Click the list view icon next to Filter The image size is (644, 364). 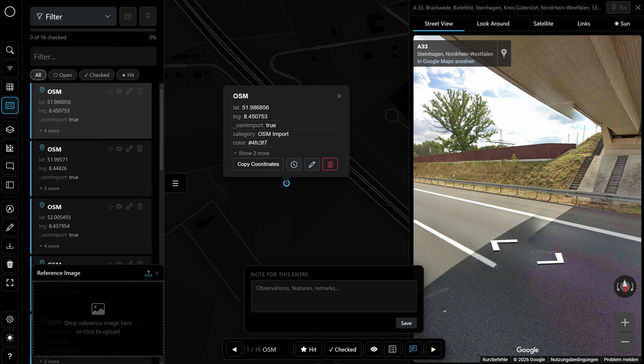coord(128,17)
